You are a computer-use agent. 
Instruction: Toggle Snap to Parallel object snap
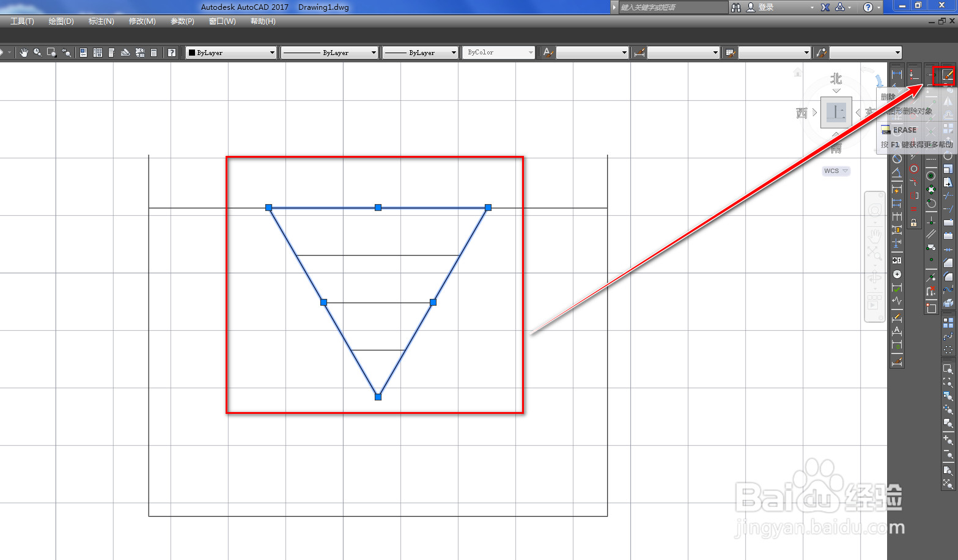tap(931, 234)
